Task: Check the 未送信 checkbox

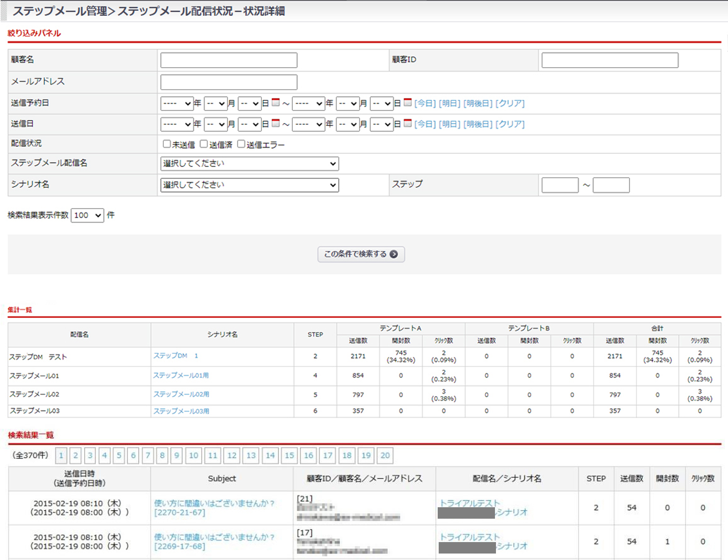Action: (x=167, y=144)
